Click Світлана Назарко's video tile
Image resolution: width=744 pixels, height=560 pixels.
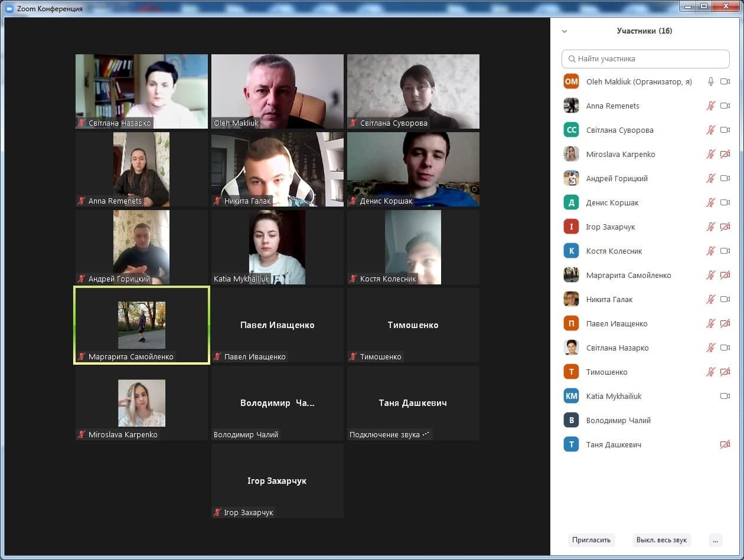tap(142, 91)
